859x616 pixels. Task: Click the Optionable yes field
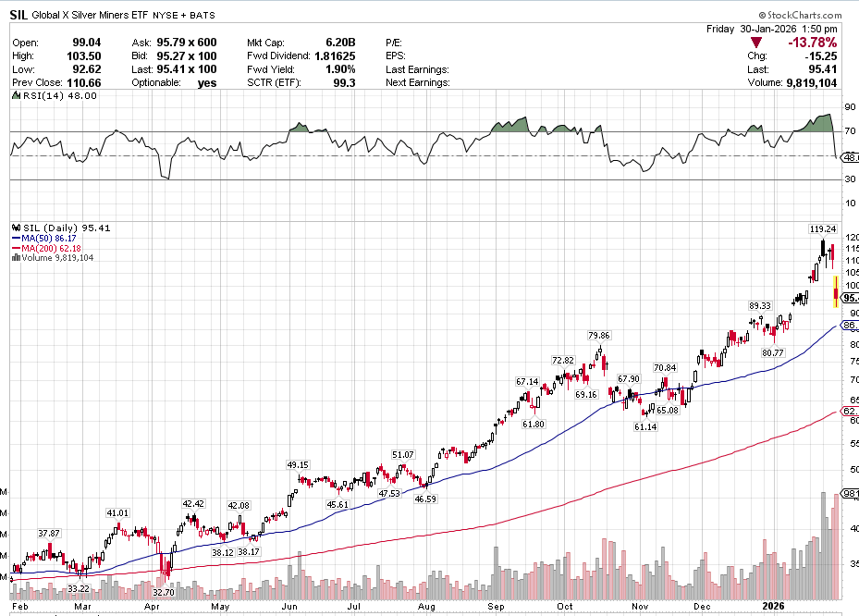tap(206, 82)
